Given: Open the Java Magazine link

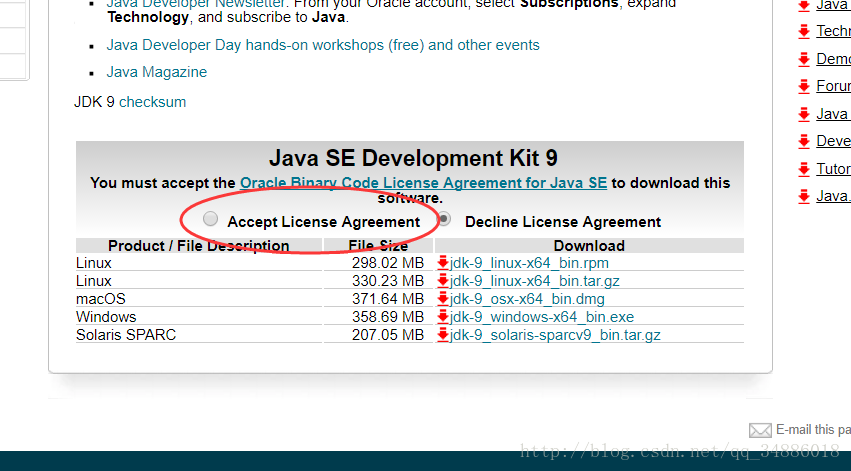Looking at the screenshot, I should [157, 72].
